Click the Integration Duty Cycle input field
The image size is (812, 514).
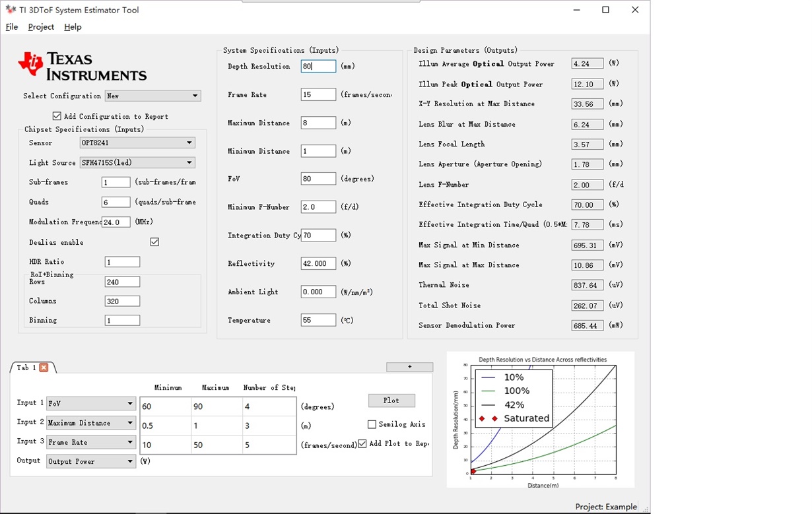tap(318, 235)
